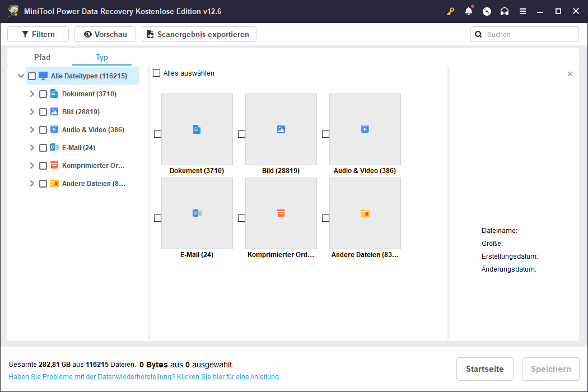Select the Typ tab
Screen dimensions: 588x392
click(x=102, y=57)
